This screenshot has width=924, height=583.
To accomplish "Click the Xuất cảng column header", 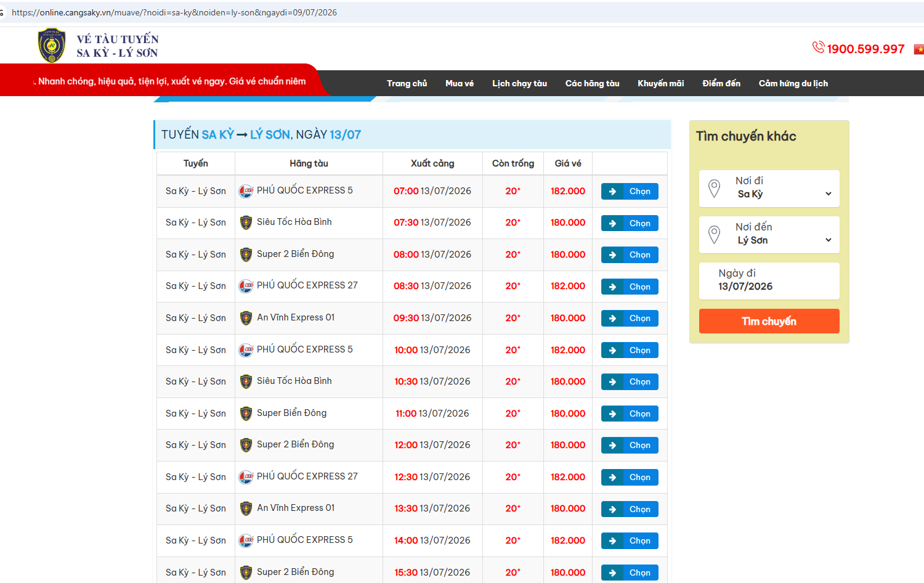I will click(432, 163).
